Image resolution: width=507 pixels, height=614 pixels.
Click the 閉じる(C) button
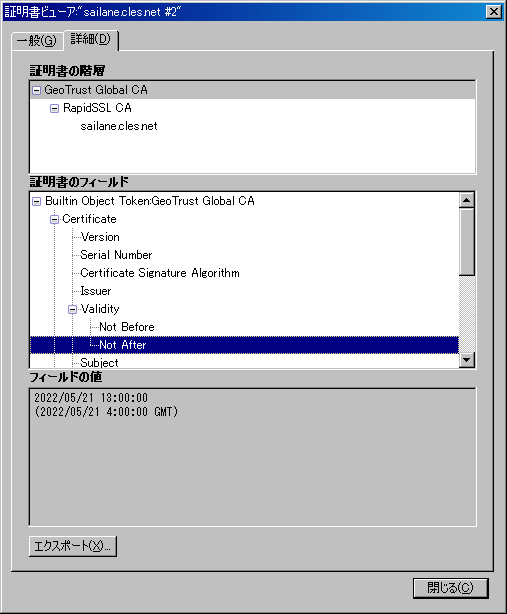pos(450,588)
